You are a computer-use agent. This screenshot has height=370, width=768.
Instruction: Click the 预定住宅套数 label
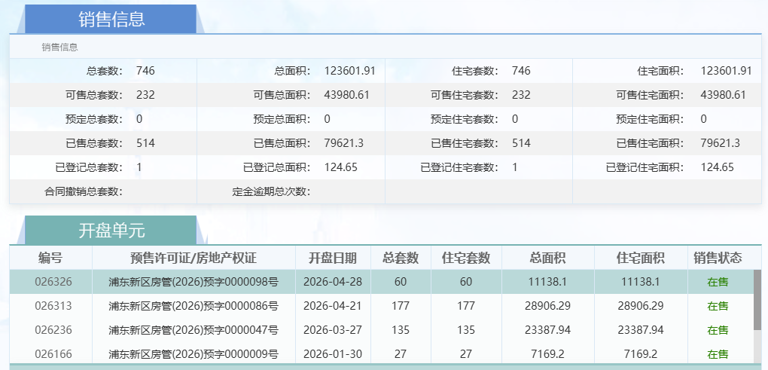[465, 119]
